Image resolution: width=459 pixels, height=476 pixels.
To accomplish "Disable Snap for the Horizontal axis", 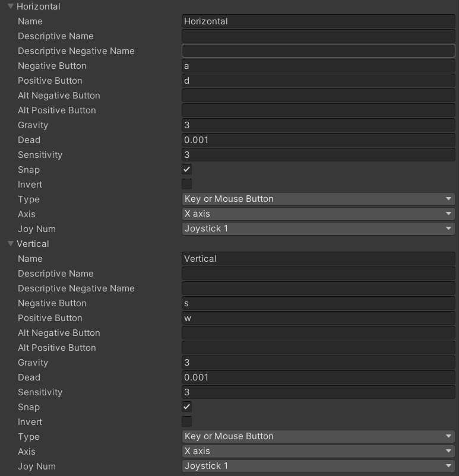I will point(186,169).
